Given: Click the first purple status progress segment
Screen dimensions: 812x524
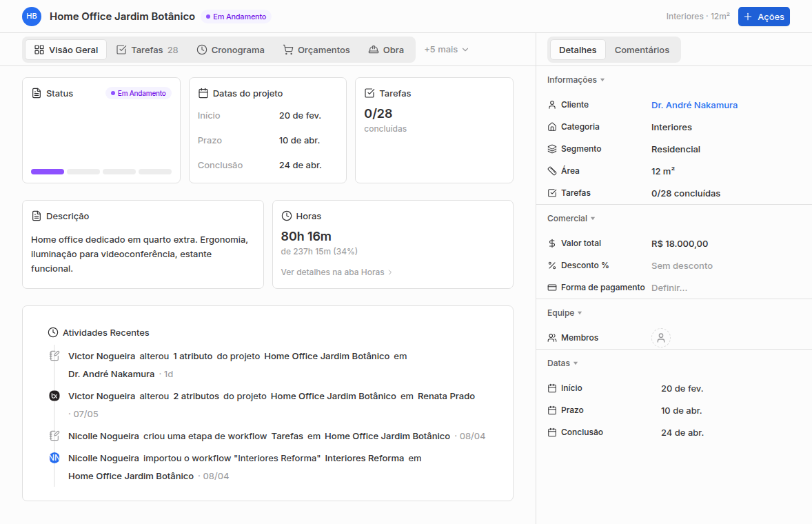Looking at the screenshot, I should coord(48,172).
